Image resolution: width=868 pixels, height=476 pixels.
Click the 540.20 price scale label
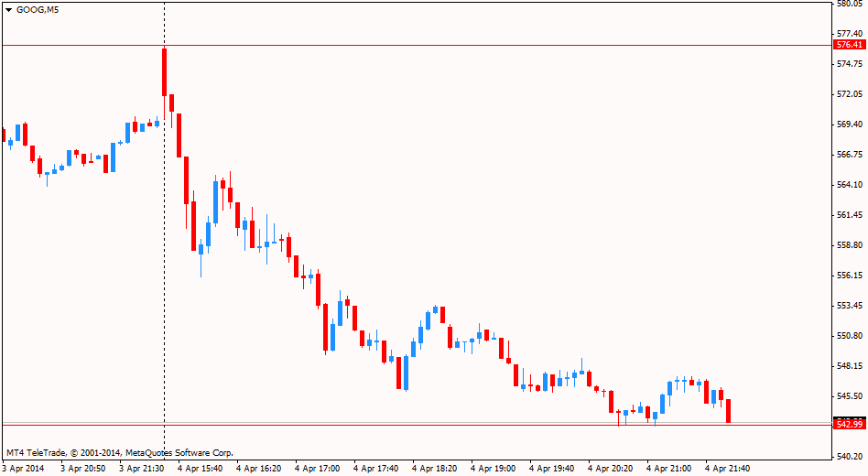click(x=850, y=457)
